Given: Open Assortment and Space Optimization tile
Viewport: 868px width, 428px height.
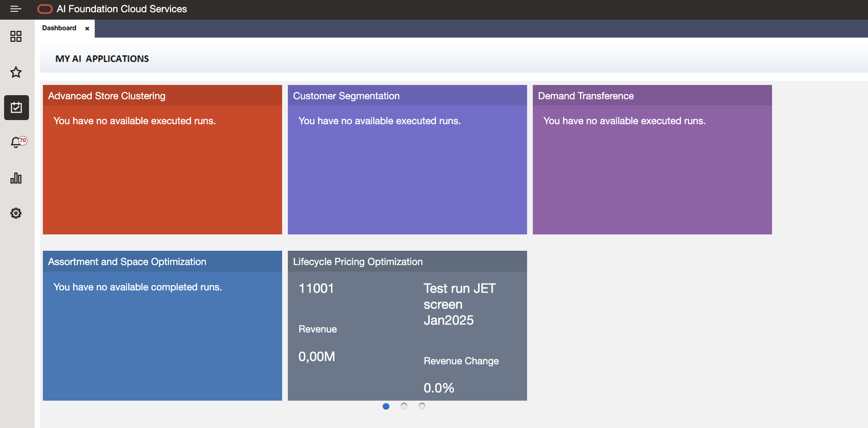Looking at the screenshot, I should [x=162, y=325].
